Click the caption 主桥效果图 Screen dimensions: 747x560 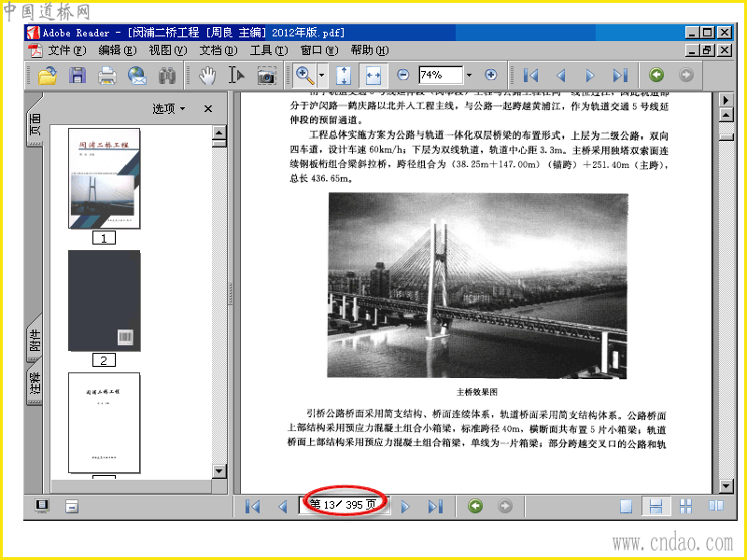477,392
